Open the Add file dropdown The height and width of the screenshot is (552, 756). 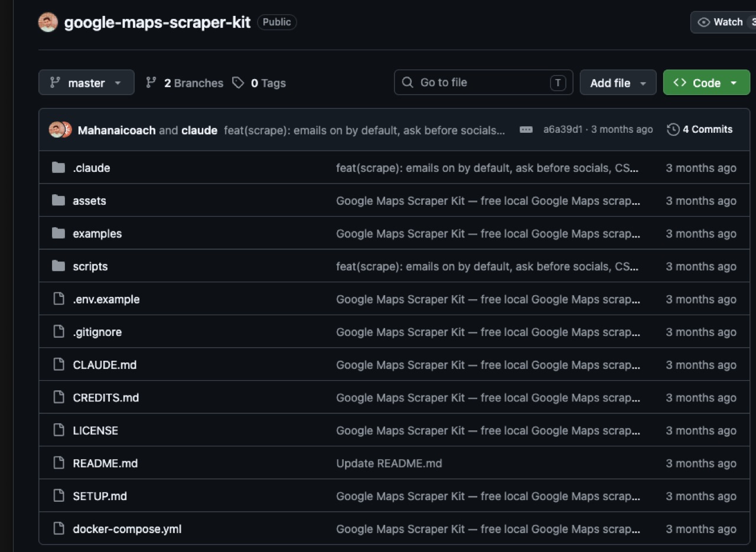[618, 83]
